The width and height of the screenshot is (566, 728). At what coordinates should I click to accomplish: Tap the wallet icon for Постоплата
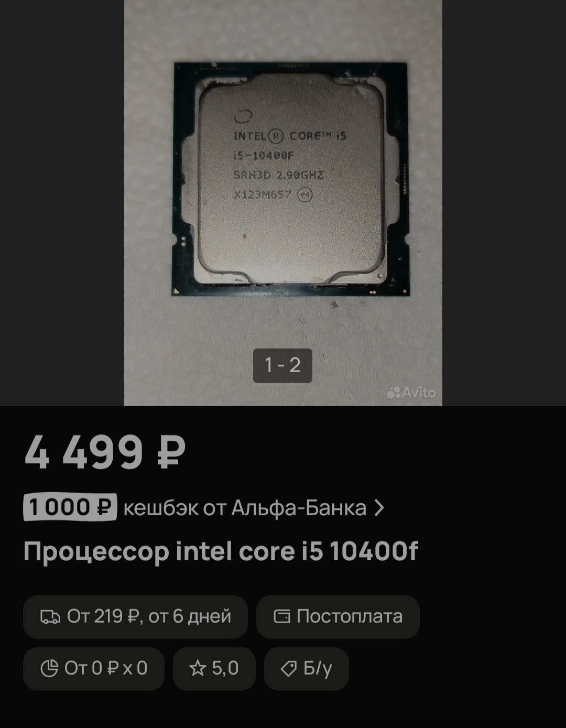pos(282,616)
